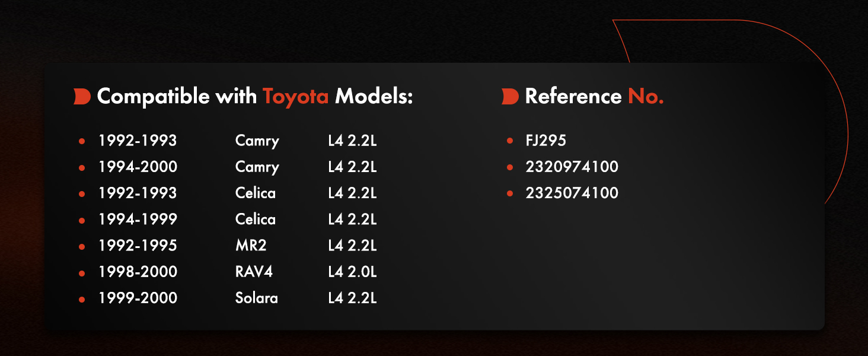
Task: Select reference number 2320974100
Action: (x=572, y=167)
